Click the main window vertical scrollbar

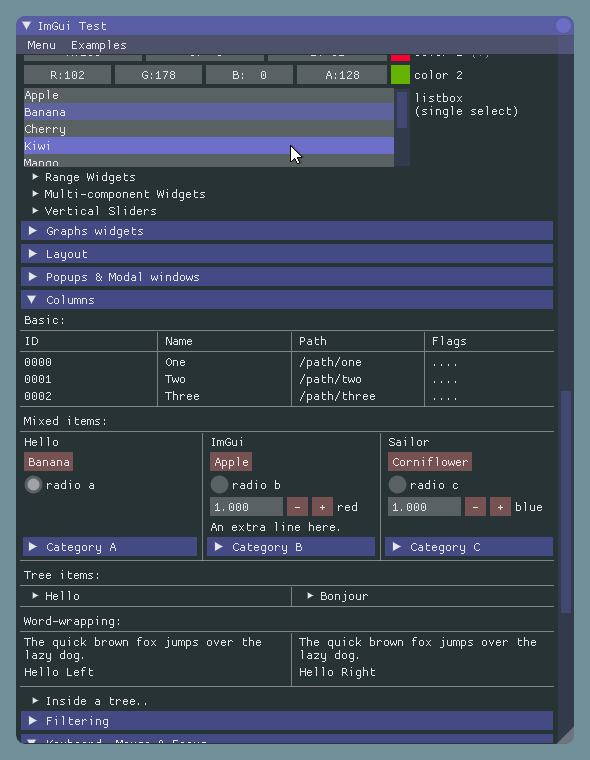[566, 502]
